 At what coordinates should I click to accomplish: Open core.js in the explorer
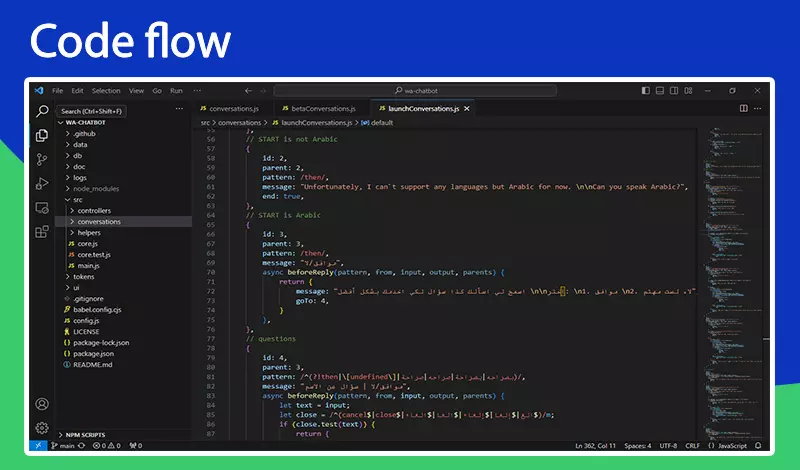click(123, 243)
